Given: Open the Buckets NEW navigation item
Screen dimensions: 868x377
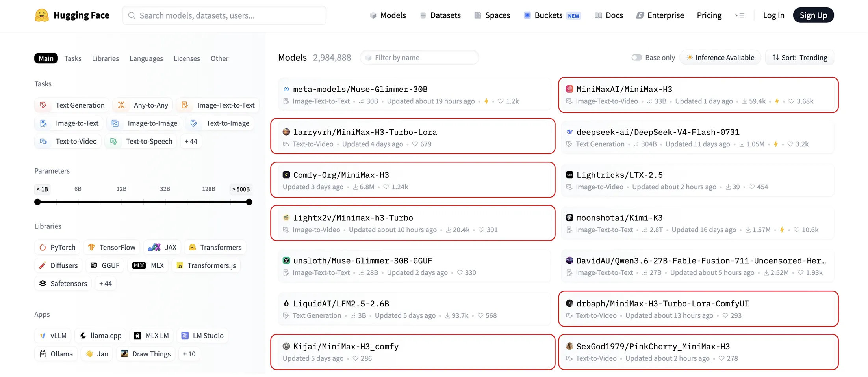Looking at the screenshot, I should pos(552,15).
